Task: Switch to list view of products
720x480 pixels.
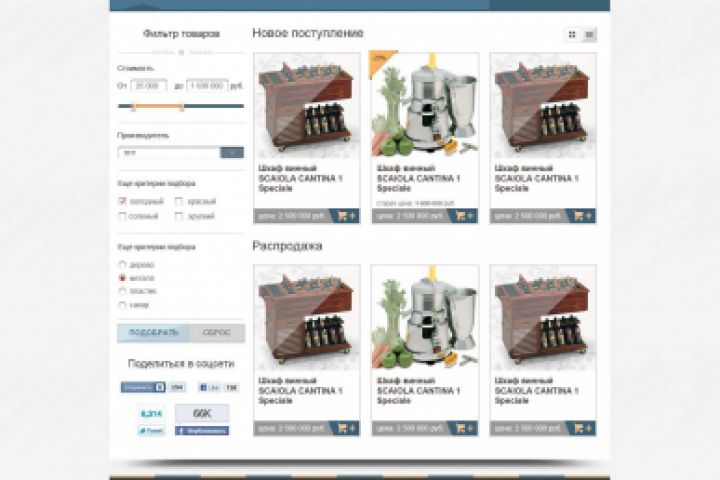Action: point(590,34)
